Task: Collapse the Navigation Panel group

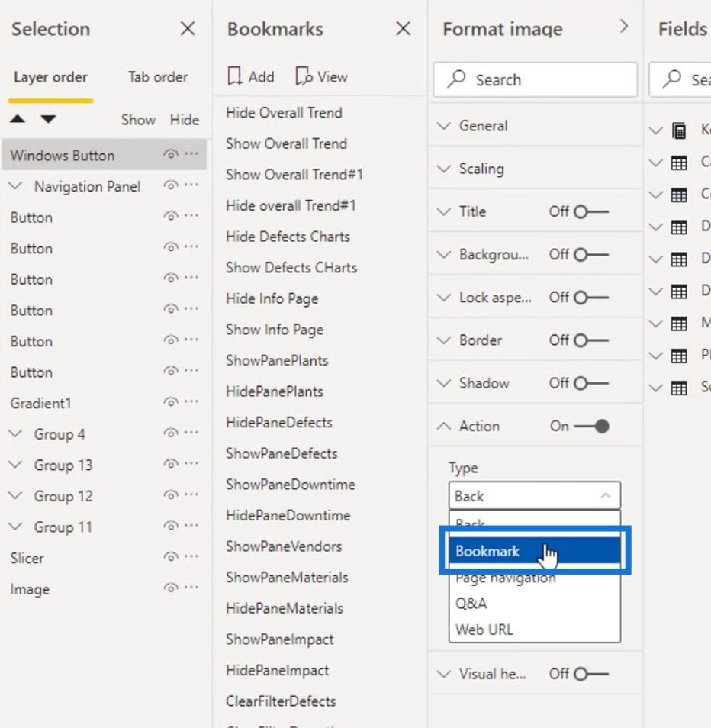Action: (x=16, y=186)
